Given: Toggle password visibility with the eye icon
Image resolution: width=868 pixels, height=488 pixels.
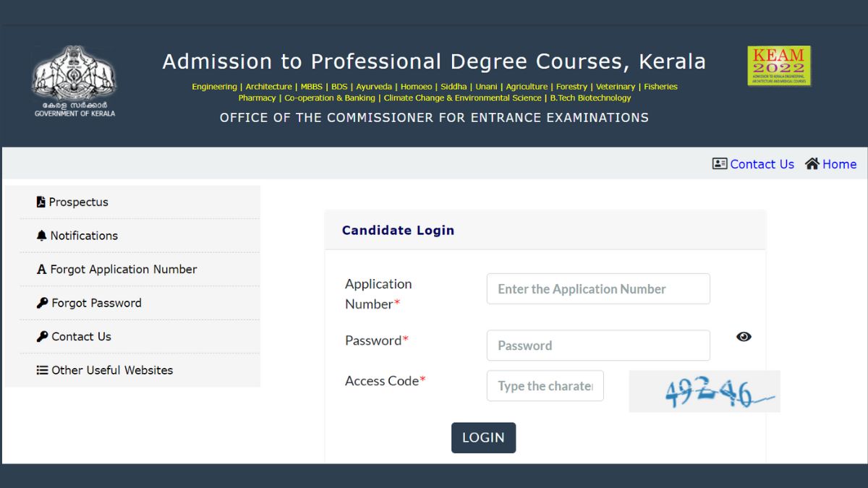Looking at the screenshot, I should coord(744,336).
